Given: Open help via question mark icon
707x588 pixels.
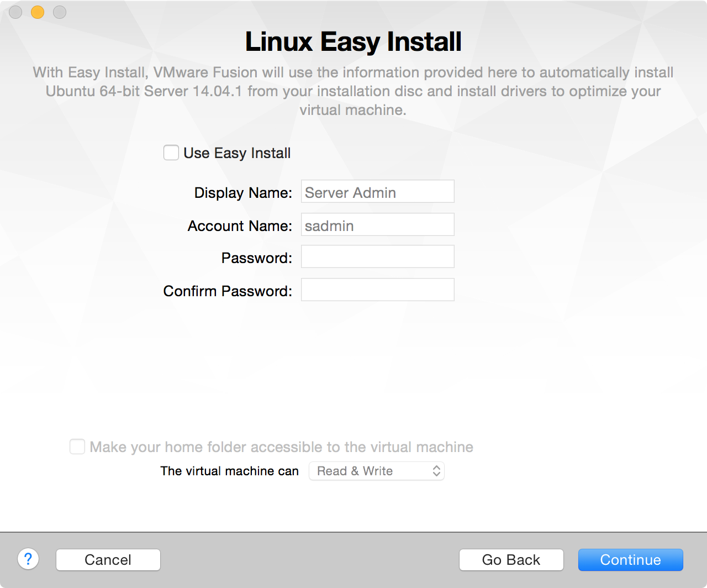Looking at the screenshot, I should click(x=28, y=559).
